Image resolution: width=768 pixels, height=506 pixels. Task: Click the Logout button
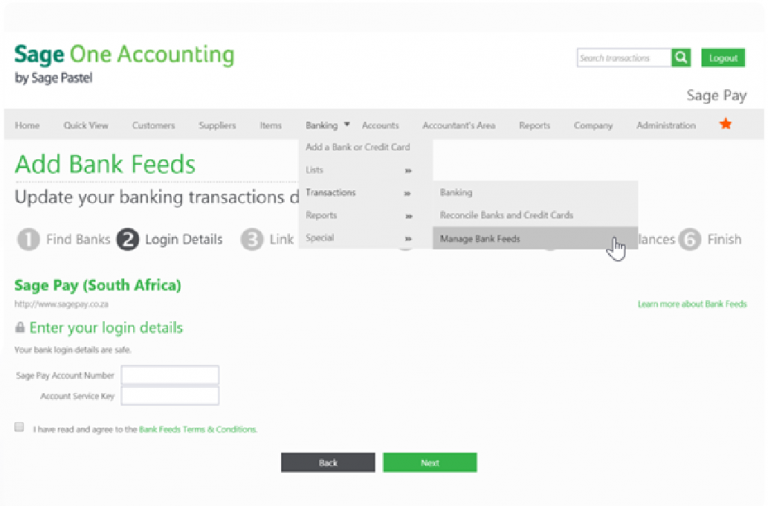[723, 58]
